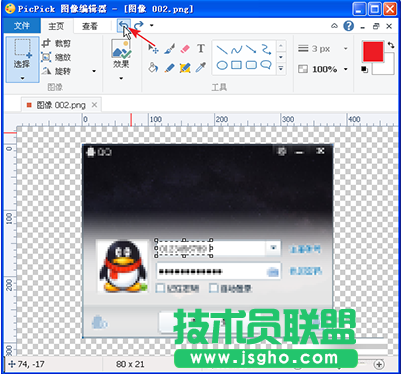This screenshot has height=374, width=401.
Task: Click the 80 x 21 selection size readout
Action: (130, 364)
